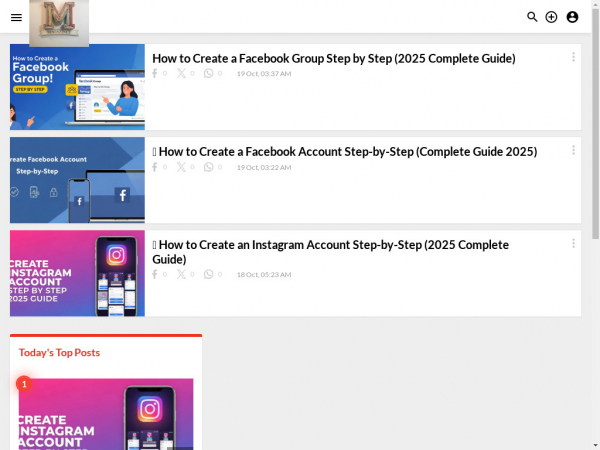The width and height of the screenshot is (600, 450).
Task: Share Facebook Group post via WhatsApp
Action: [x=208, y=73]
